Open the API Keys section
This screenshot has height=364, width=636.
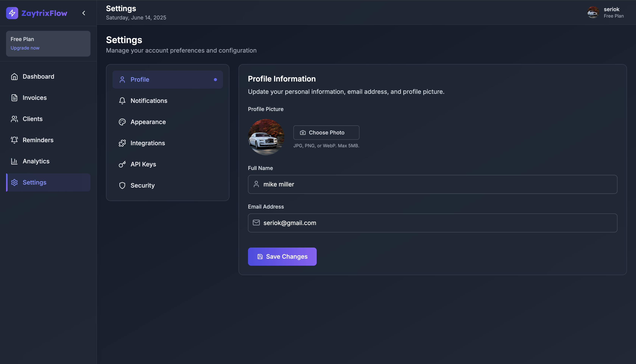(x=143, y=164)
